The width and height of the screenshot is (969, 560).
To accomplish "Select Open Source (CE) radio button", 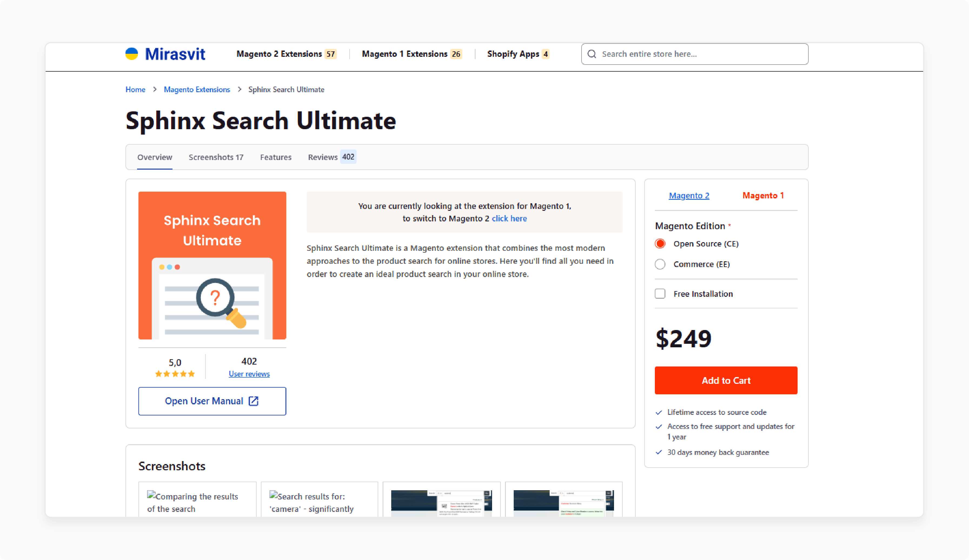I will click(660, 244).
